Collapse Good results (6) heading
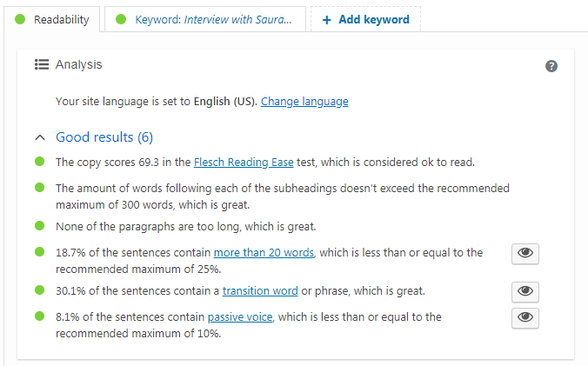The height and width of the screenshot is (366, 588). pos(104,137)
